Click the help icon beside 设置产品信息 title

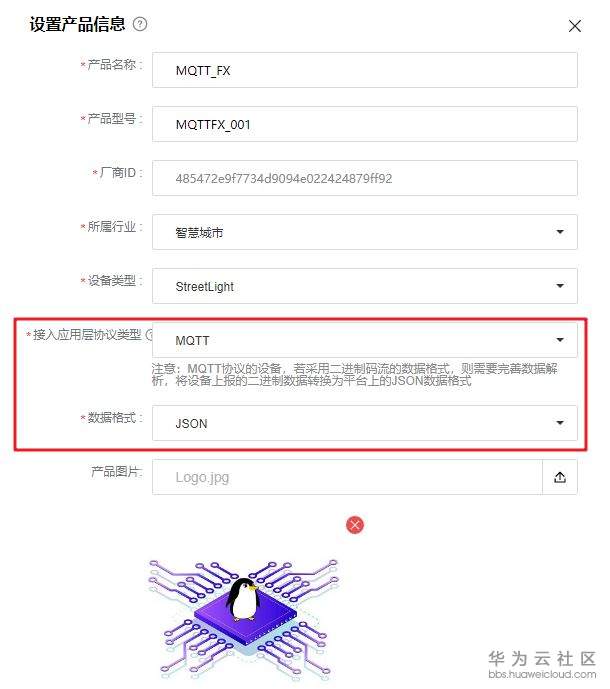click(x=140, y=24)
